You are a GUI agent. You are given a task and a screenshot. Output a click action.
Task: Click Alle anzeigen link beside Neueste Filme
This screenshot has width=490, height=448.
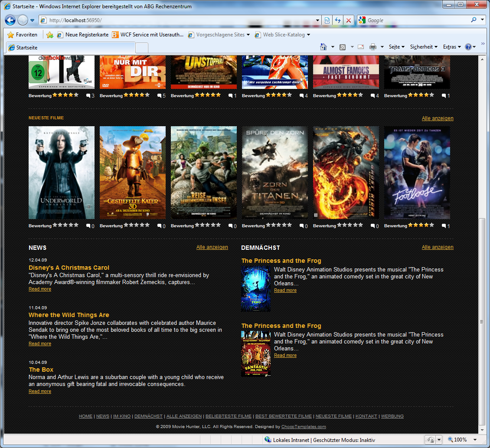coord(437,118)
